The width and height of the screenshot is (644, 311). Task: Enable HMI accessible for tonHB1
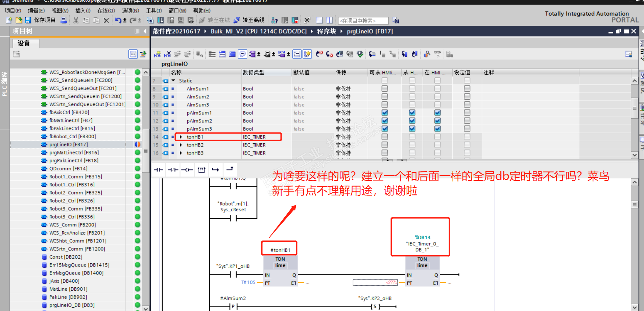[x=385, y=137]
